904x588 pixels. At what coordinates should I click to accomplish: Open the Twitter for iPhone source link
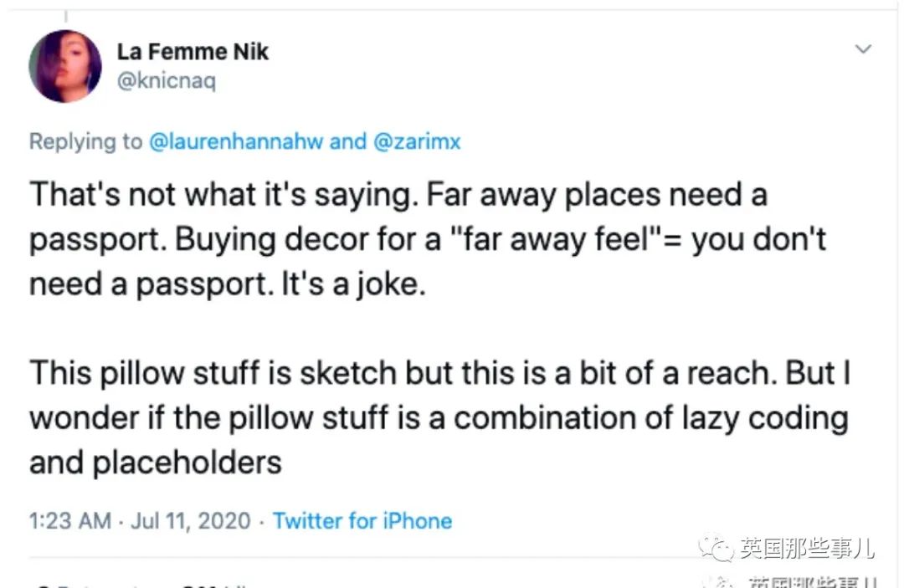coord(362,521)
